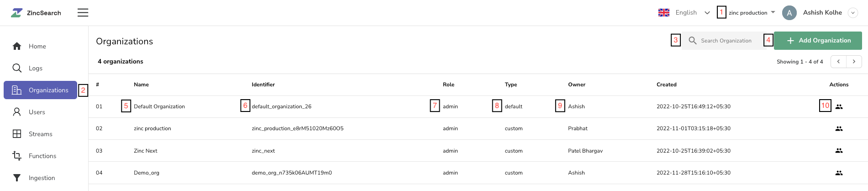Toggle the hamburger sidebar menu

tap(83, 13)
